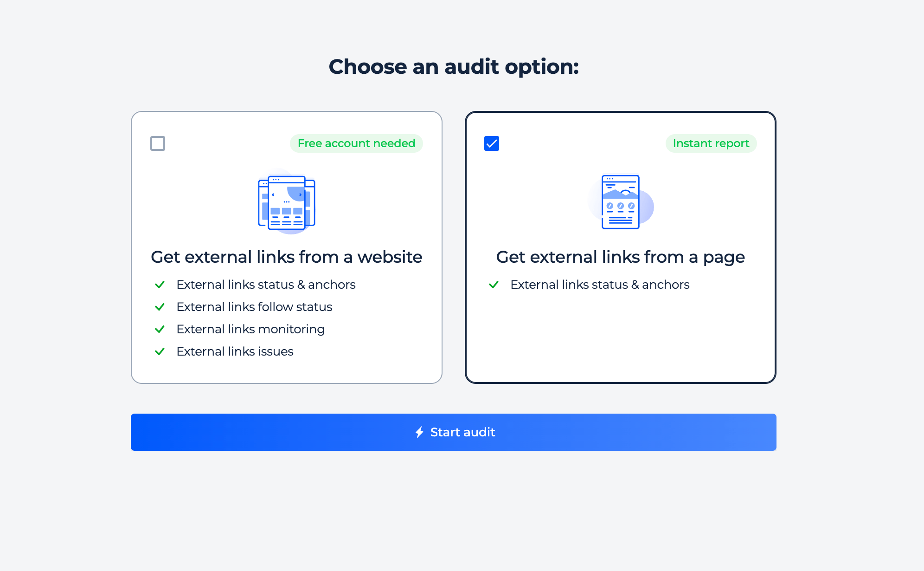Screen dimensions: 924x571
Task: Click External links status & anchors in website card
Action: 266,285
